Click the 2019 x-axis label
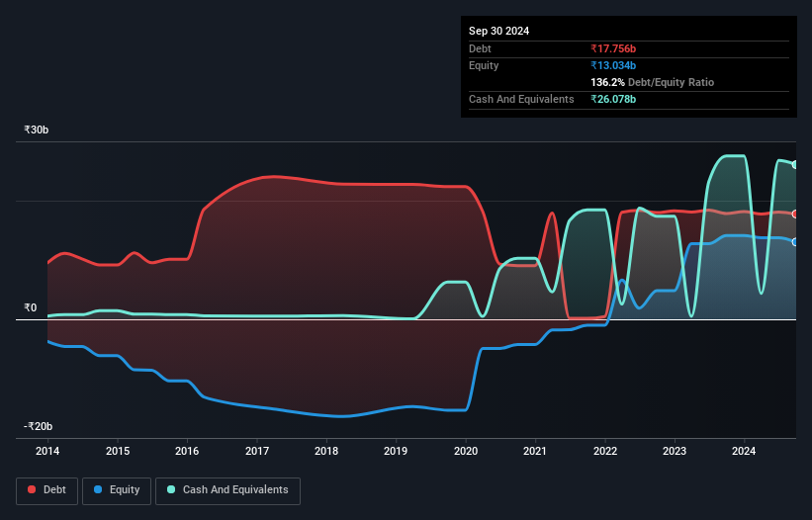The image size is (812, 520). tap(396, 451)
